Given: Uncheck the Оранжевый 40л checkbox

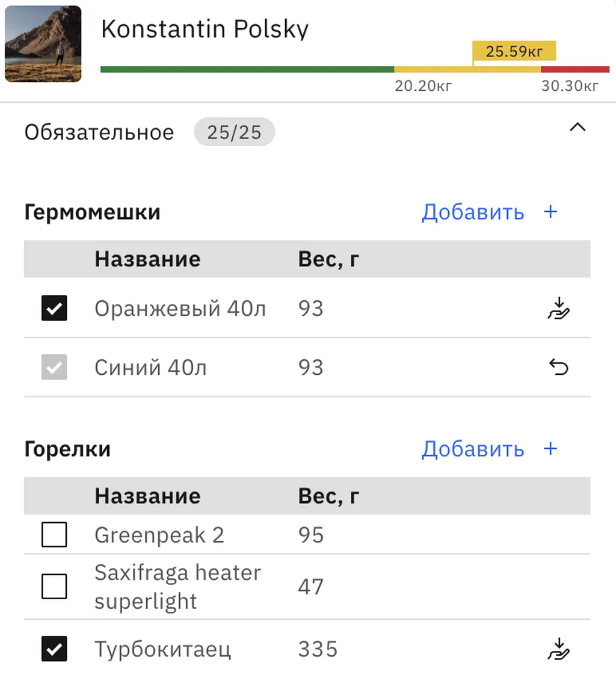Looking at the screenshot, I should point(54,309).
